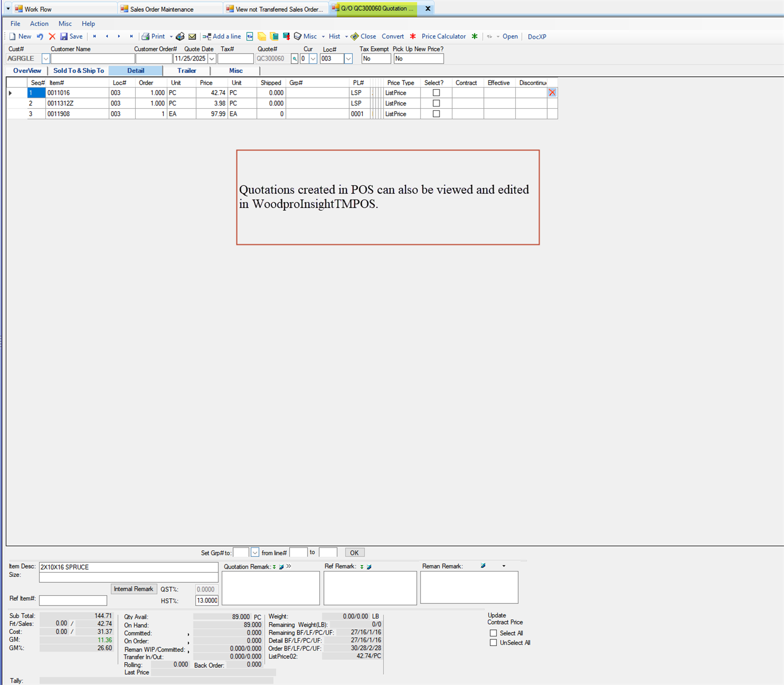Click the print preview icon beside Print
Viewport: 784px width, 685px height.
tap(180, 37)
